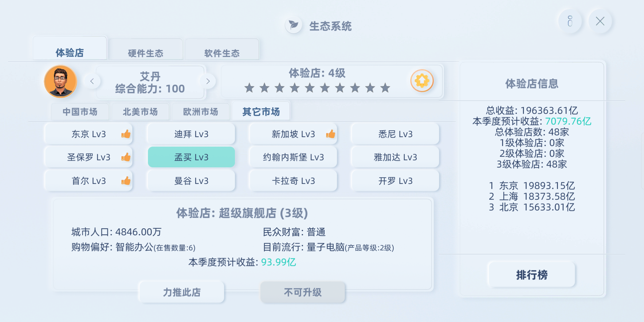
Task: Click thumbs-up icon on 新加坡 Lv3
Action: [330, 134]
